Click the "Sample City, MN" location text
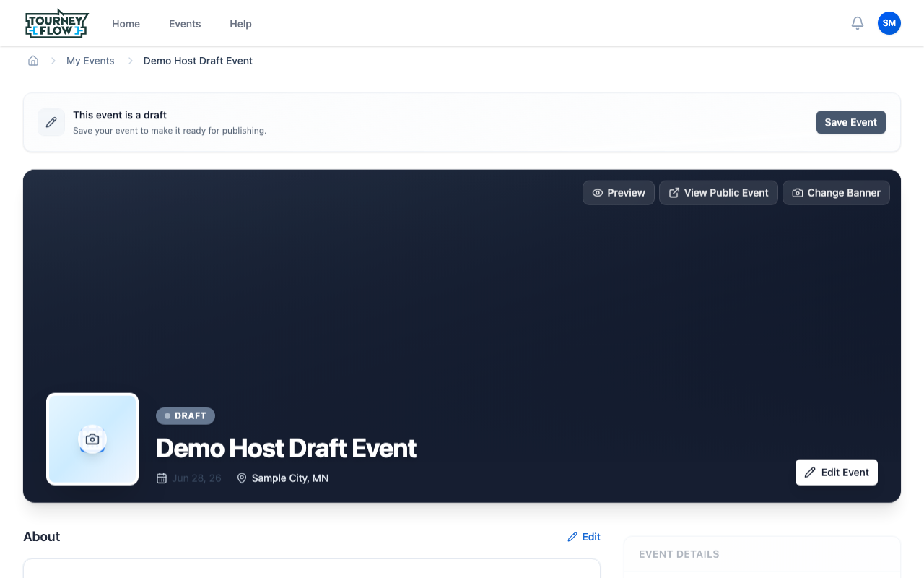924x578 pixels. 290,478
